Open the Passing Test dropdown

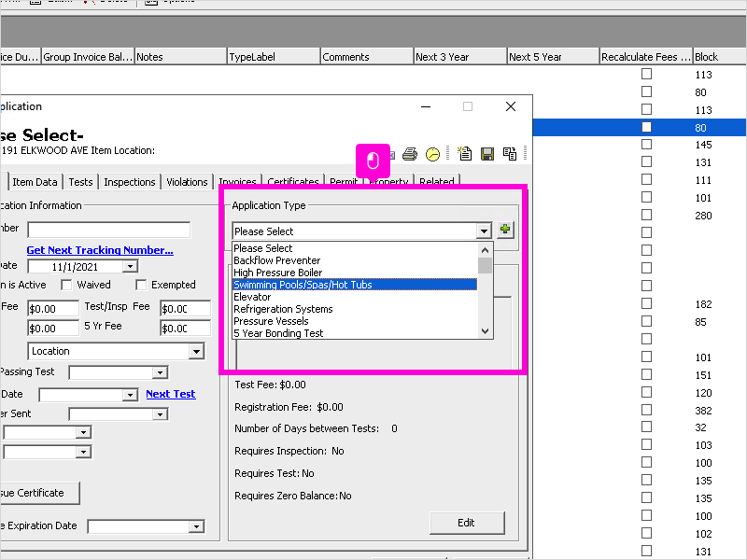click(x=160, y=372)
